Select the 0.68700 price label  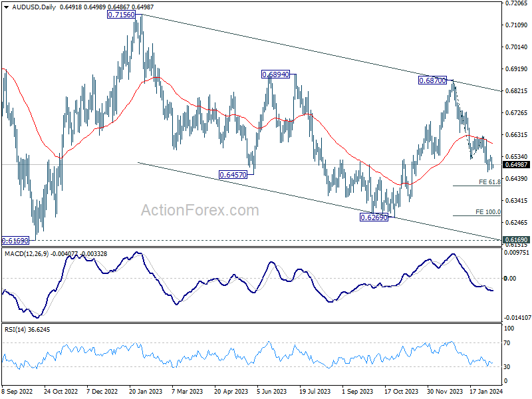pyautogui.click(x=432, y=80)
